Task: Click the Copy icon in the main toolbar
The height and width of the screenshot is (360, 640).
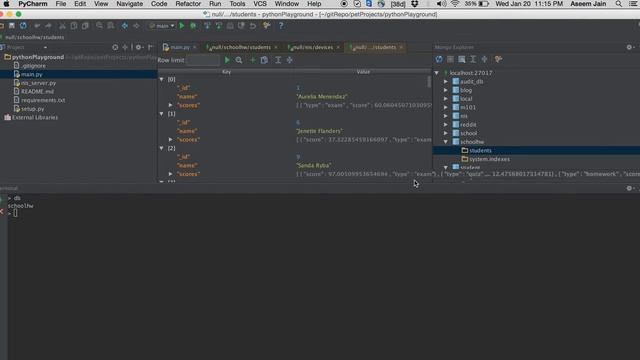Action: pyautogui.click(x=74, y=26)
